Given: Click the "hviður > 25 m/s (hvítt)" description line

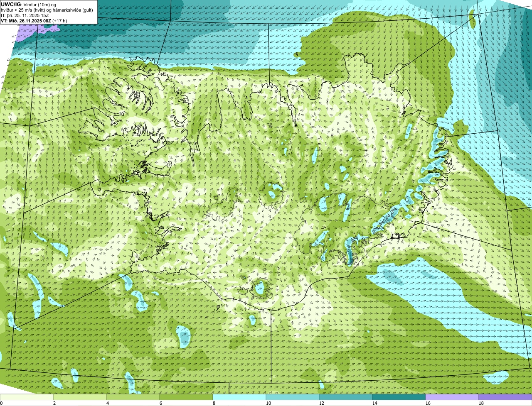Looking at the screenshot, I should pyautogui.click(x=47, y=10).
